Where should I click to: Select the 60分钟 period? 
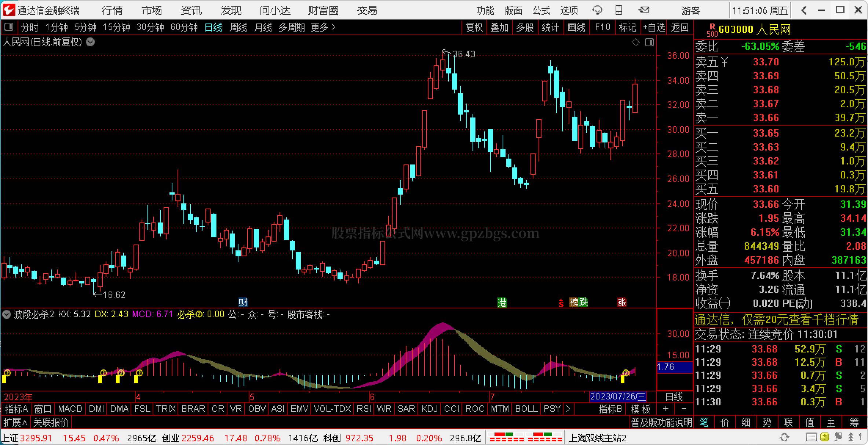184,27
